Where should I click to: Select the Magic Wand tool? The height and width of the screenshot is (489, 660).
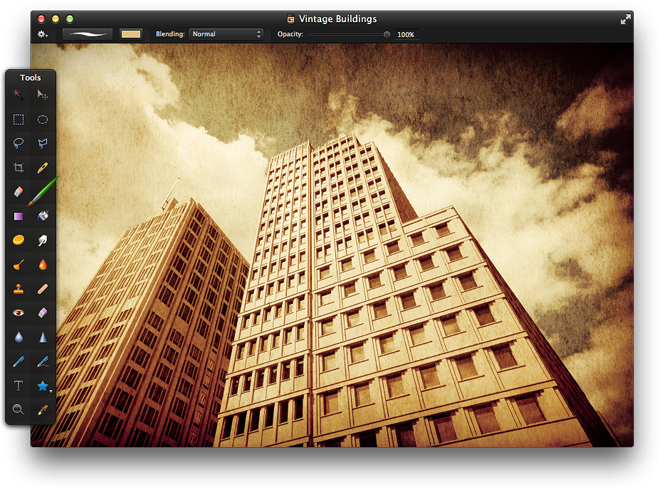[18, 95]
